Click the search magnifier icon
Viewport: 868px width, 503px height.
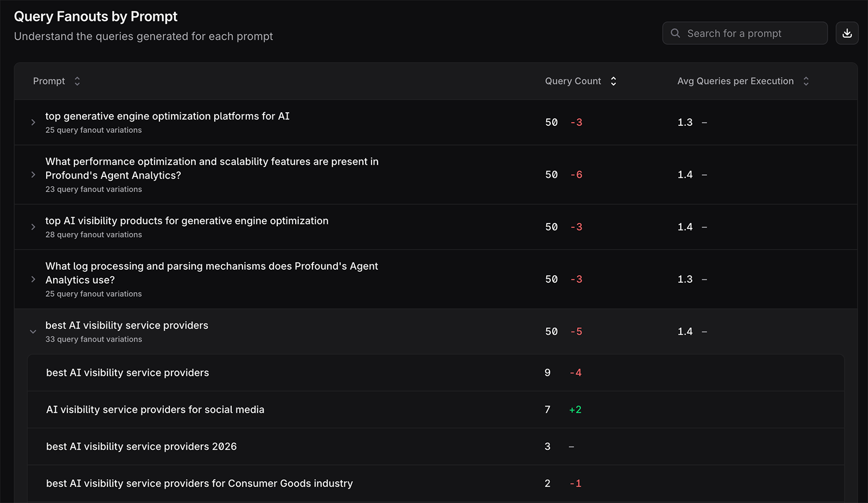click(675, 33)
